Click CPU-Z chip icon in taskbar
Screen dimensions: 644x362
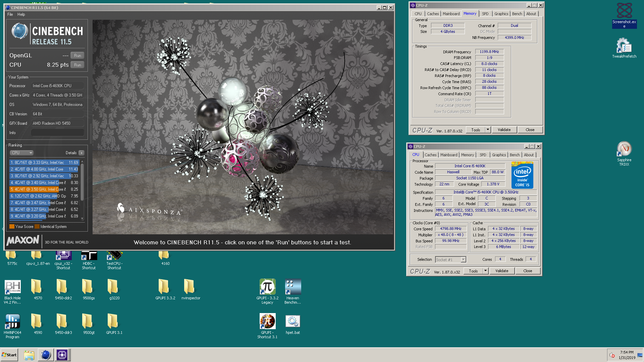pyautogui.click(x=62, y=355)
